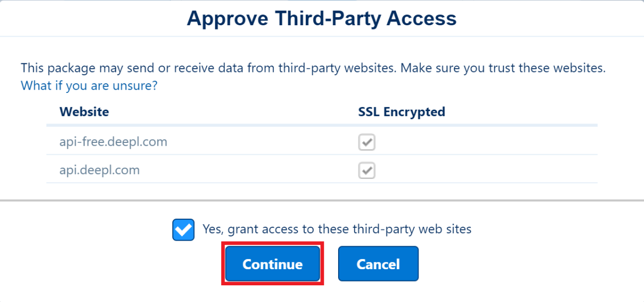Viewport: 644px width, 302px height.
Task: Click the gray tick beside api.deepl.com
Action: (367, 171)
